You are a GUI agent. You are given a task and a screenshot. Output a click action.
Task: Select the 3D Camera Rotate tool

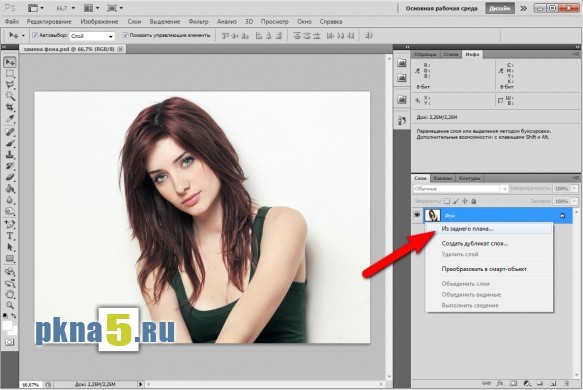click(x=10, y=283)
